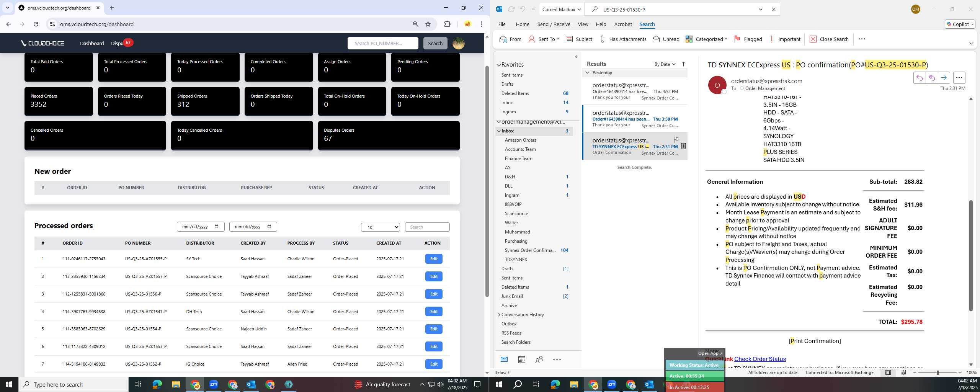
Task: Edit order 114-3907763-9934638
Action: point(434,312)
